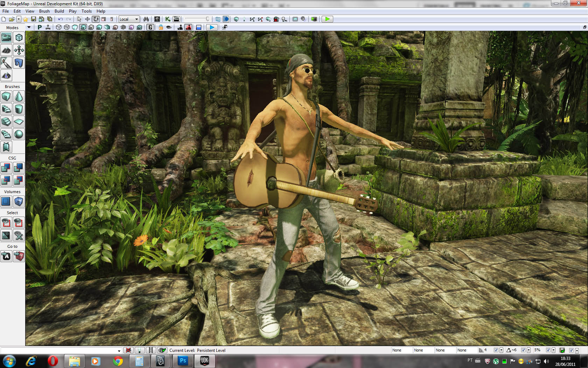Switch viewport to Perspective with P icon
Viewport: 588px width, 368px height.
click(40, 27)
